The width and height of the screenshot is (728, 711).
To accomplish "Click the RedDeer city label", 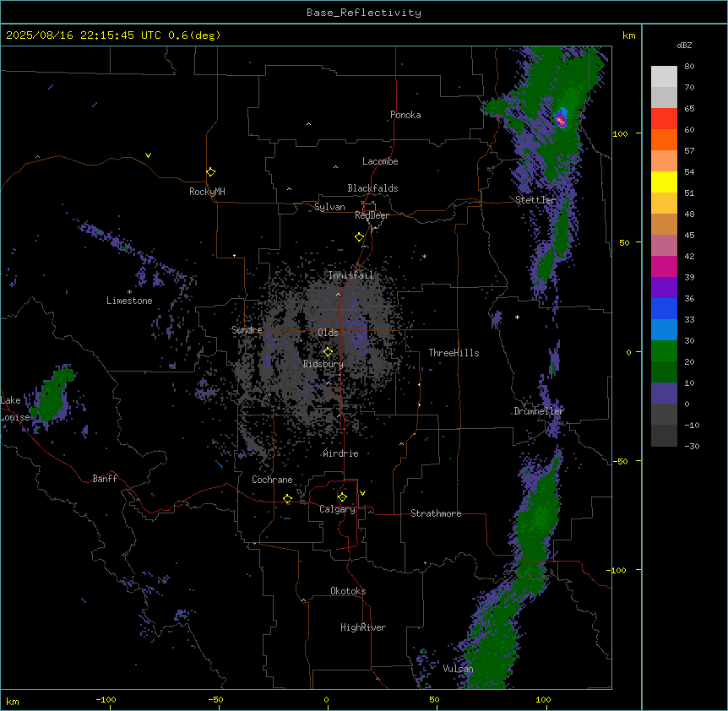I will pos(372,215).
